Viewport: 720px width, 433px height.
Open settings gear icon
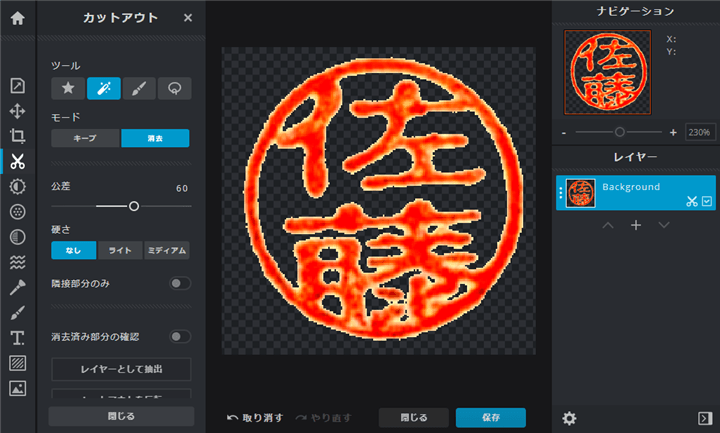coord(569,418)
